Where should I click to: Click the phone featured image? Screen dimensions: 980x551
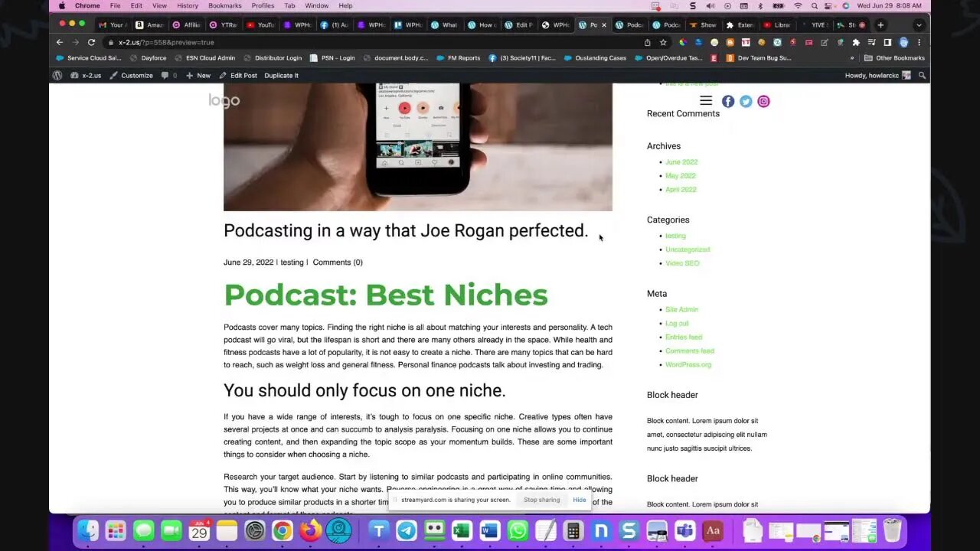coord(418,147)
